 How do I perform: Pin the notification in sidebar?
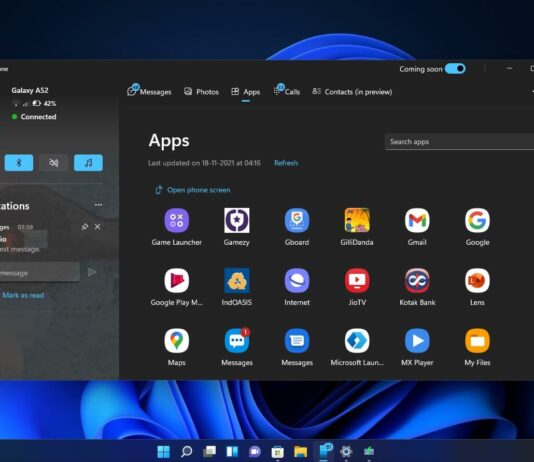85,226
